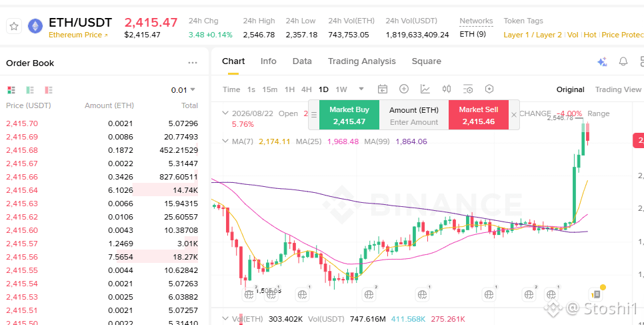Collapse the MA indicator legend chevron
This screenshot has width=644, height=325.
[225, 141]
